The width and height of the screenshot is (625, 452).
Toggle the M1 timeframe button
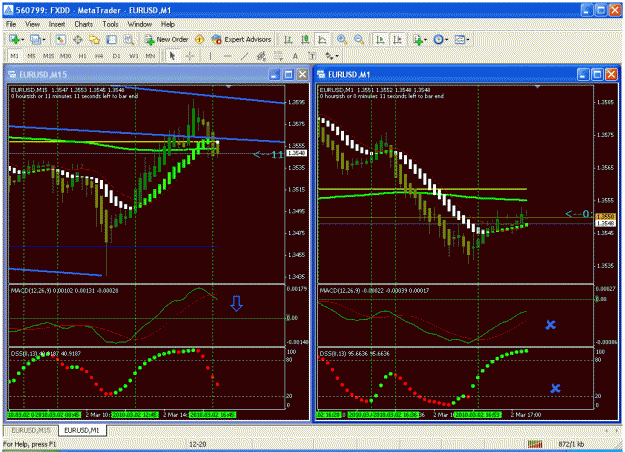14,56
